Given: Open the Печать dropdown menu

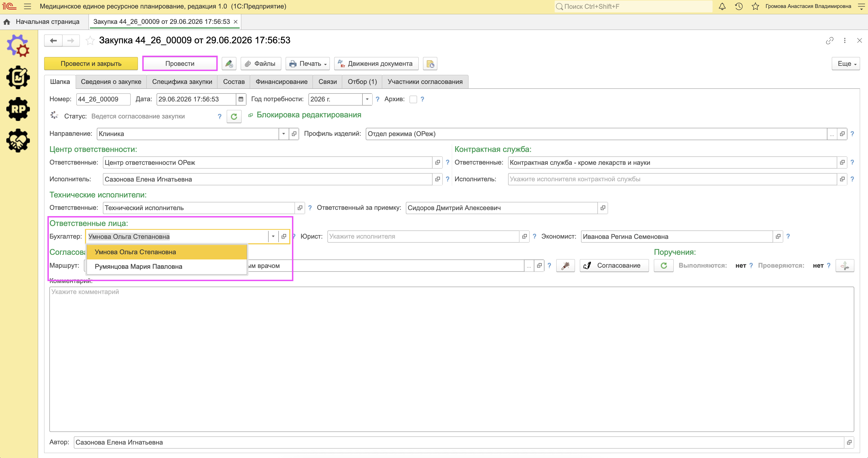Looking at the screenshot, I should [308, 64].
